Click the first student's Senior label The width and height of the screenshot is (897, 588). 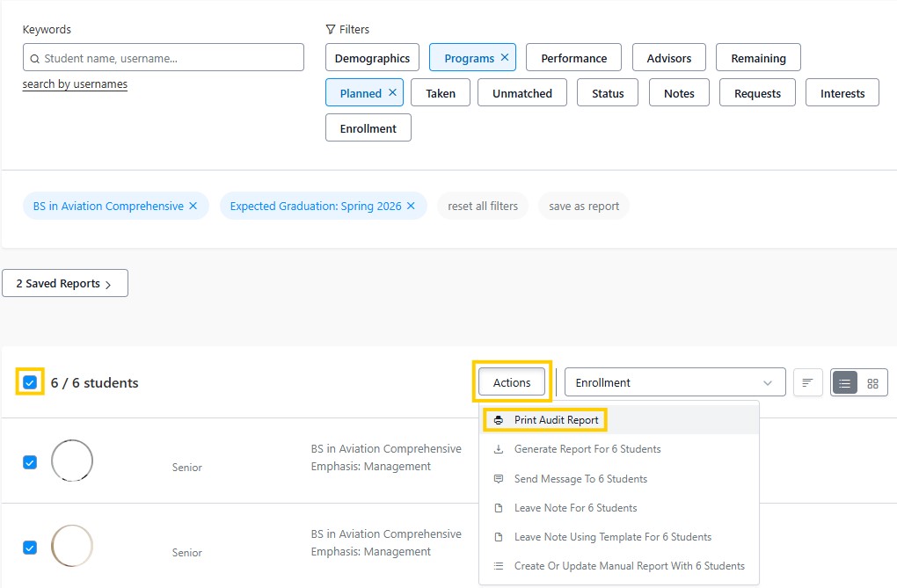tap(187, 468)
